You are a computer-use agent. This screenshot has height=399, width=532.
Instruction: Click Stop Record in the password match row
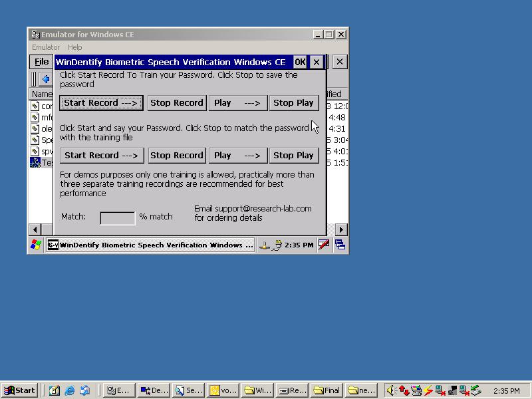point(177,156)
